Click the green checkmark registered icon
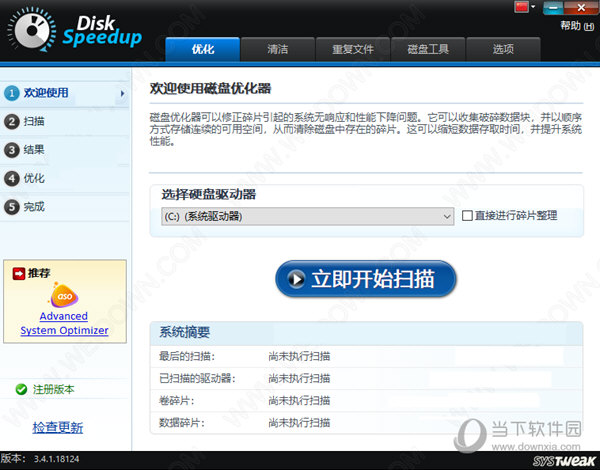Image resolution: width=600 pixels, height=470 pixels. (x=21, y=390)
